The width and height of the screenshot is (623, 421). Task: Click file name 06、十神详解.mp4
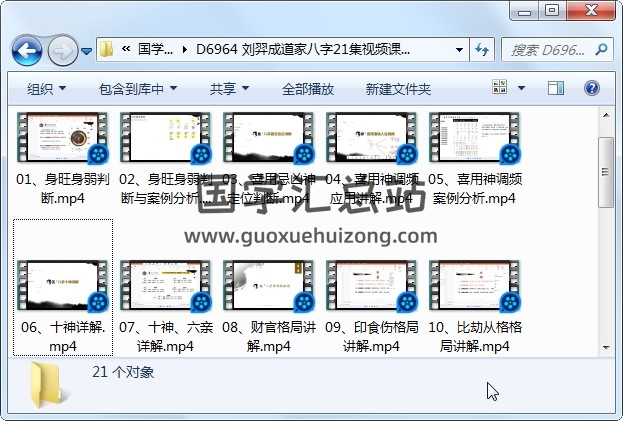coord(63,337)
